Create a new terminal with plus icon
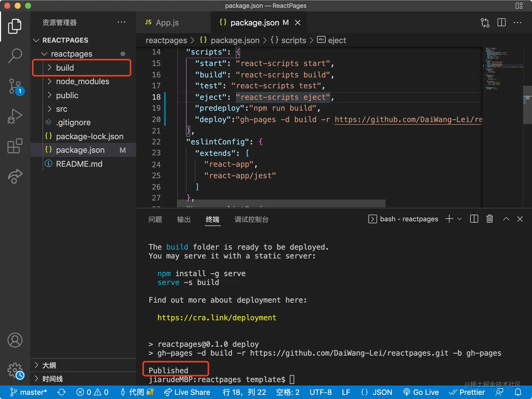Screen dimensions: 532x399 coord(449,219)
